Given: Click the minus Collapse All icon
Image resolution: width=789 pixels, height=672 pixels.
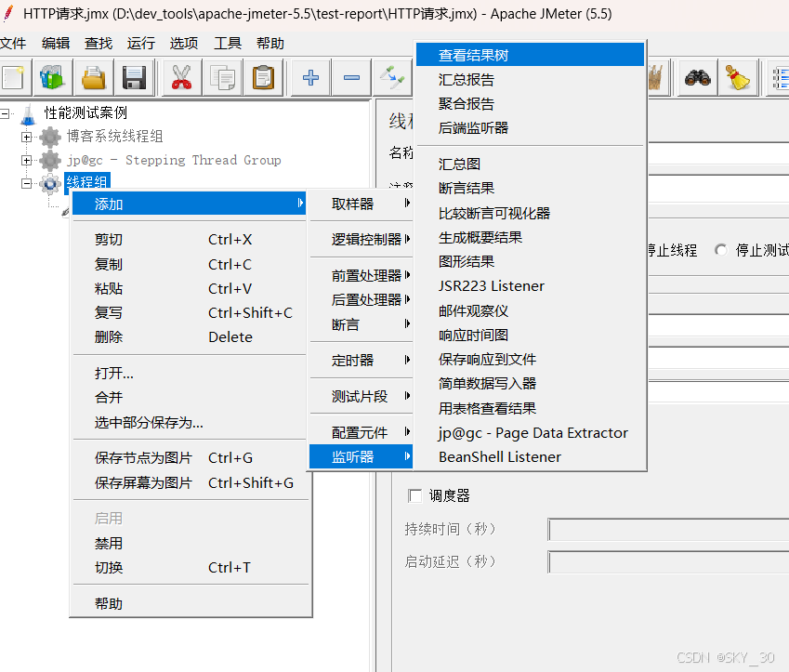Looking at the screenshot, I should (x=351, y=77).
